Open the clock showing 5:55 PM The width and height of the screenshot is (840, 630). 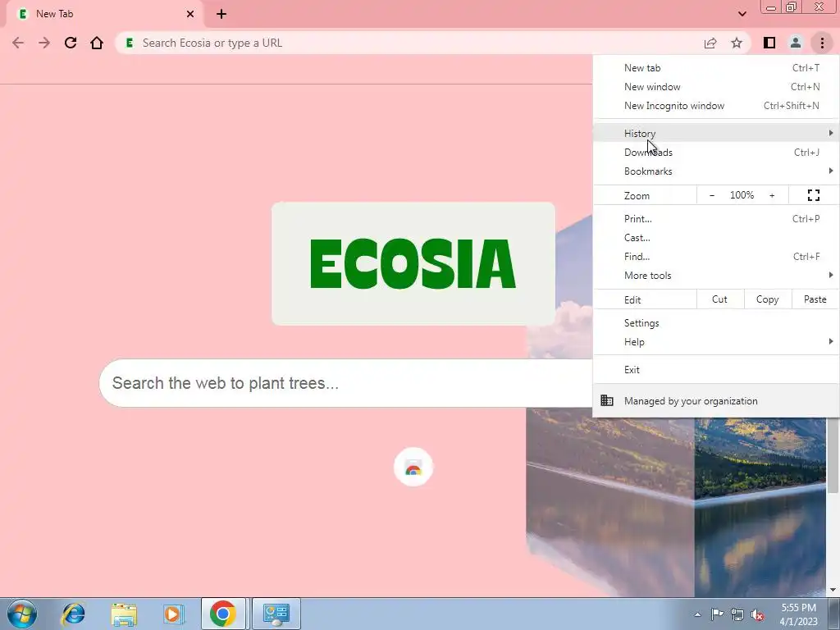pyautogui.click(x=798, y=614)
